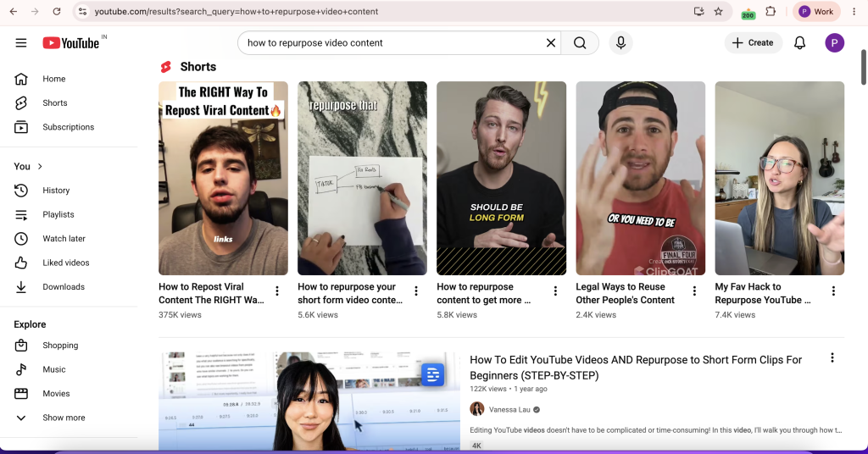
Task: Expand the You section chevron
Action: coord(40,167)
